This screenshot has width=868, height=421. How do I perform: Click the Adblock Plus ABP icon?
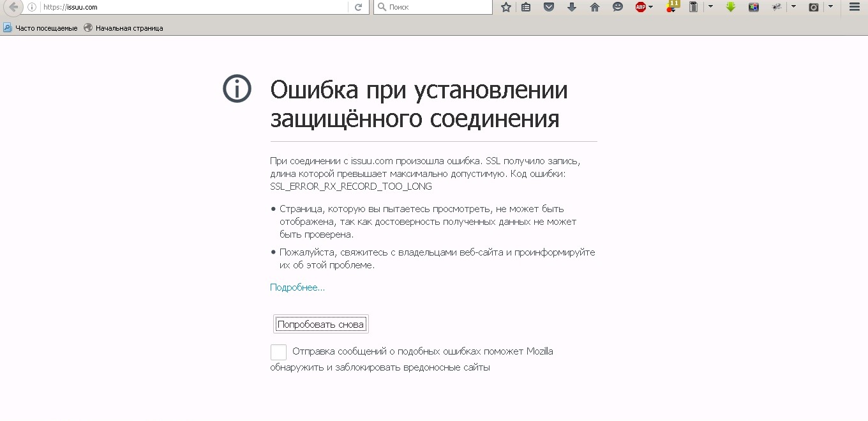tap(641, 7)
